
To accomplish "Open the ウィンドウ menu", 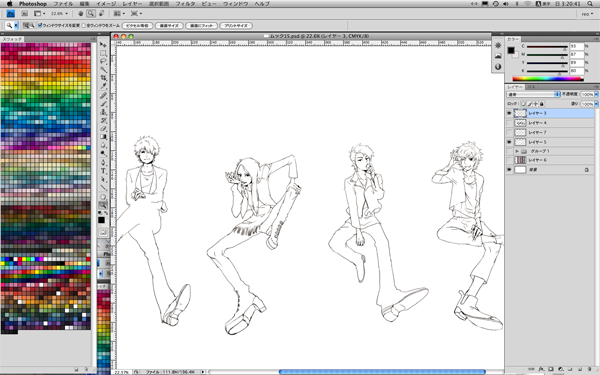I will (236, 4).
